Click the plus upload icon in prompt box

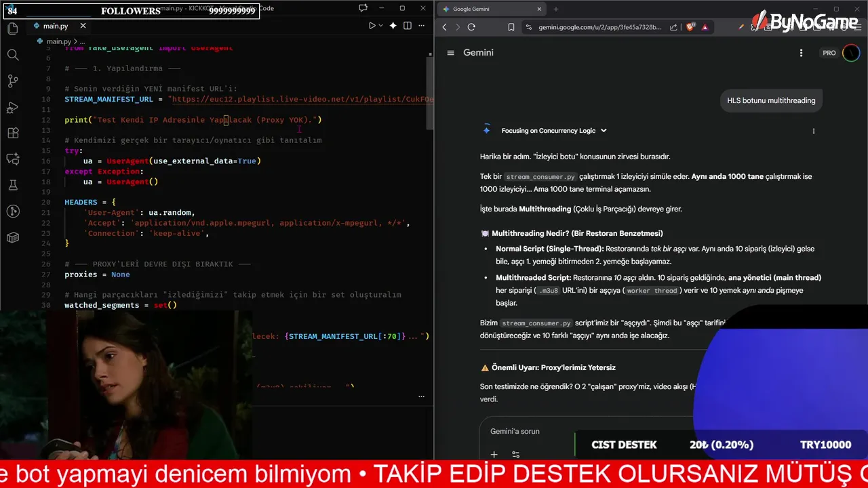[x=494, y=455]
